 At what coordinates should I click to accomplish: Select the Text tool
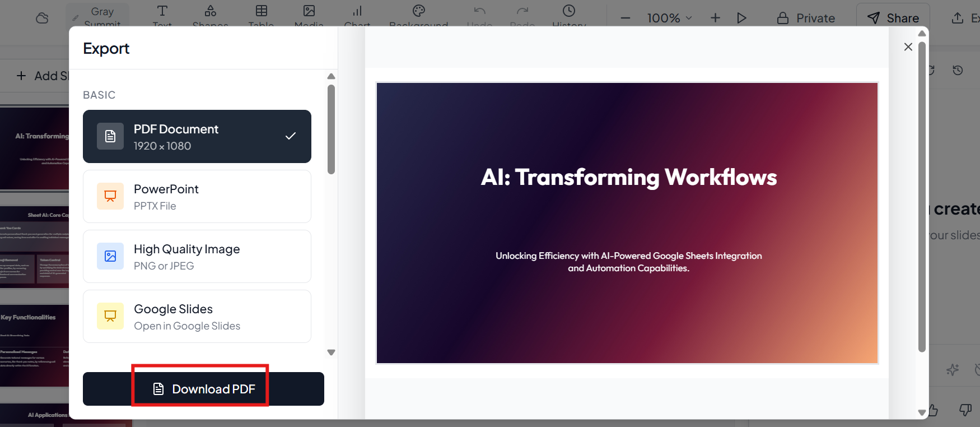tap(162, 16)
